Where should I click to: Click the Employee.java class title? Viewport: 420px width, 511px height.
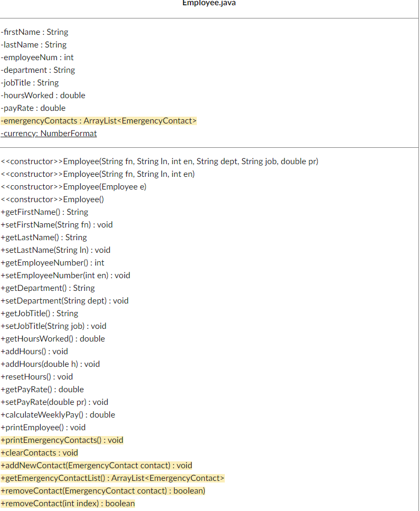click(x=209, y=3)
